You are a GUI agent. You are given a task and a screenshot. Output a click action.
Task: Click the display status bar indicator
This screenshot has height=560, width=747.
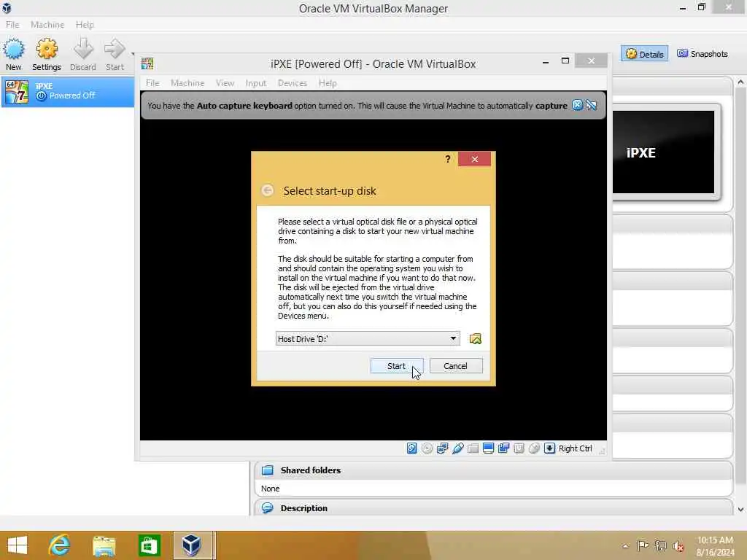[x=488, y=448]
